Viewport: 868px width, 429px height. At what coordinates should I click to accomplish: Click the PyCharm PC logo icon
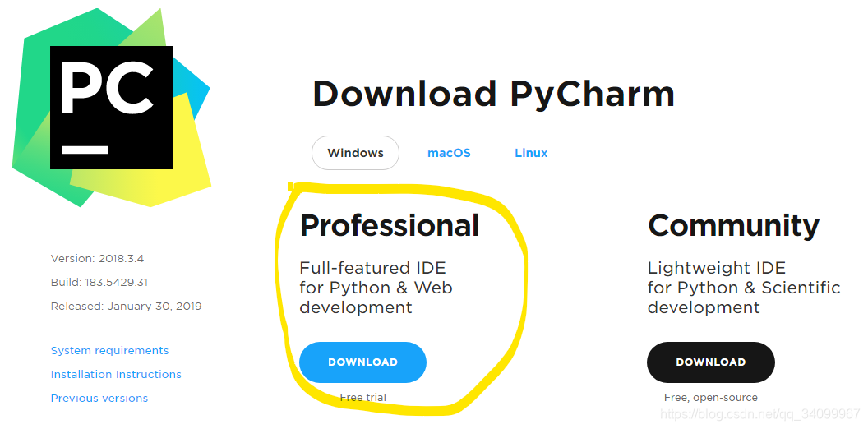(x=111, y=108)
